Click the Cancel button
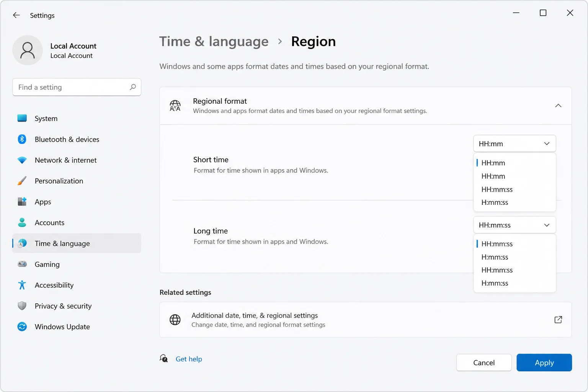 coord(484,363)
